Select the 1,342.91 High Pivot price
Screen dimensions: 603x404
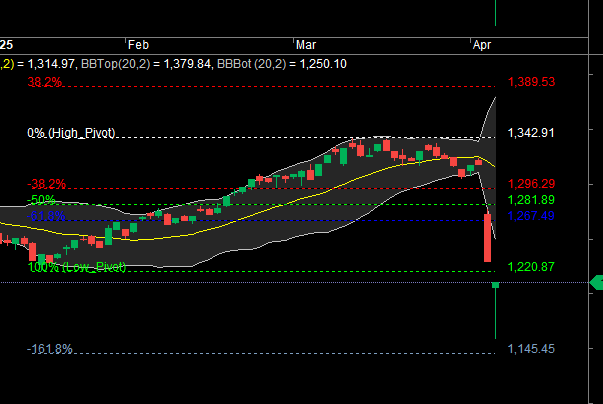(x=531, y=133)
